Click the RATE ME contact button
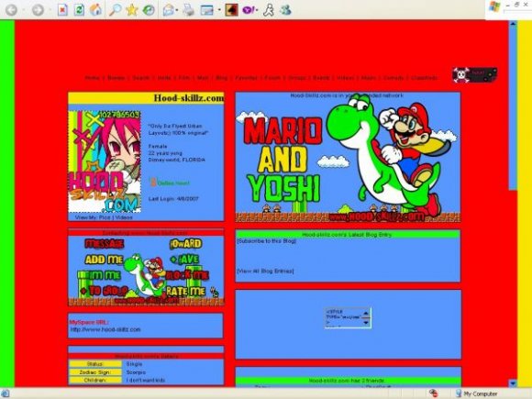532x399 pixels. (x=186, y=291)
